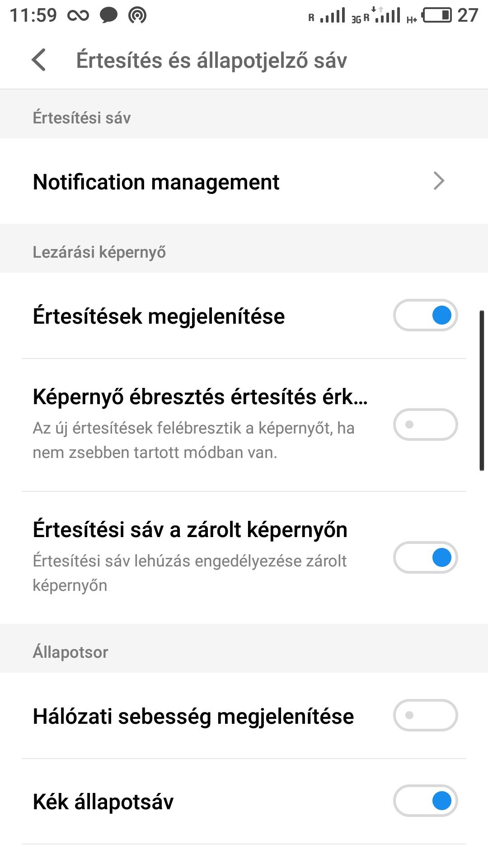Image resolution: width=488 pixels, height=868 pixels.
Task: Tap the chat bubble notification icon
Action: [x=108, y=15]
